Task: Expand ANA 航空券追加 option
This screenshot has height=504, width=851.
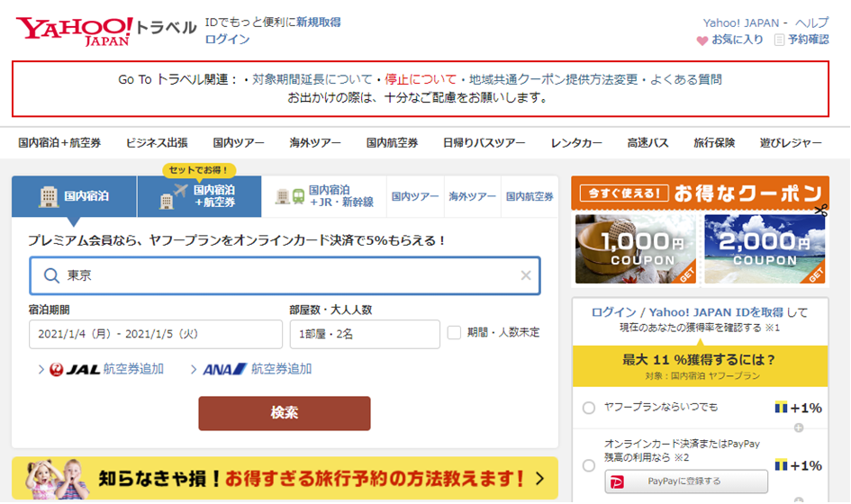Action: tap(251, 370)
